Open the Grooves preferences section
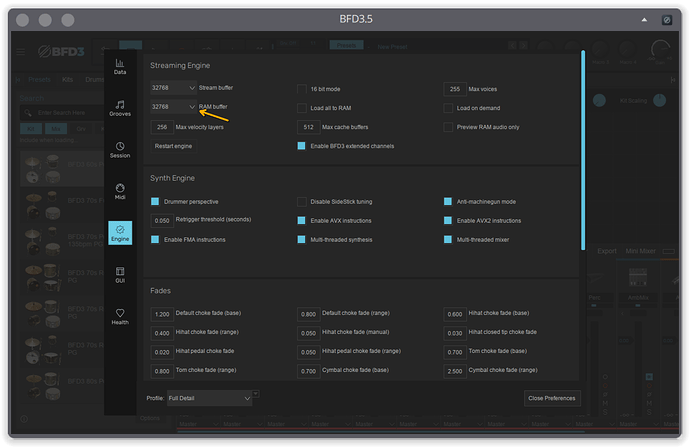This screenshot has width=690, height=447. pos(120,108)
